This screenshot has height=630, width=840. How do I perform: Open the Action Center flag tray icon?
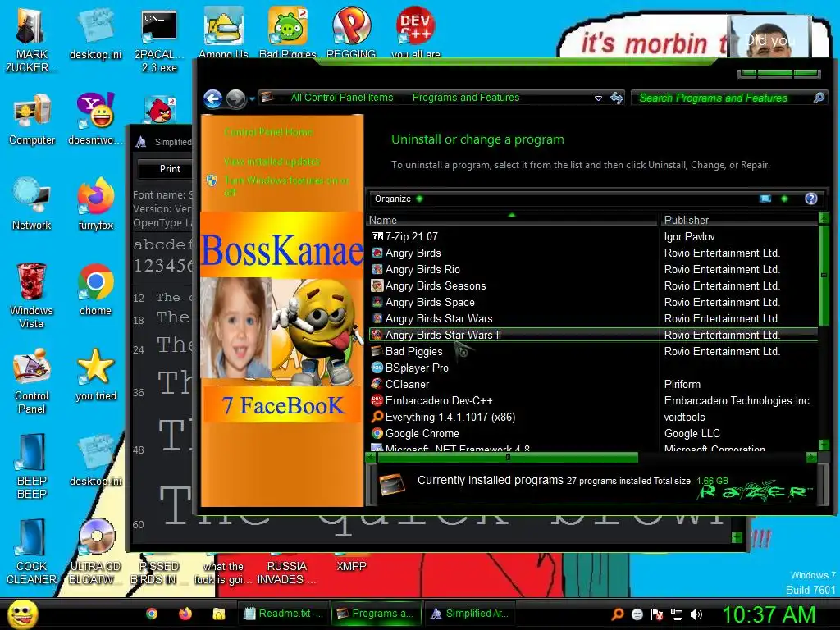tap(657, 614)
